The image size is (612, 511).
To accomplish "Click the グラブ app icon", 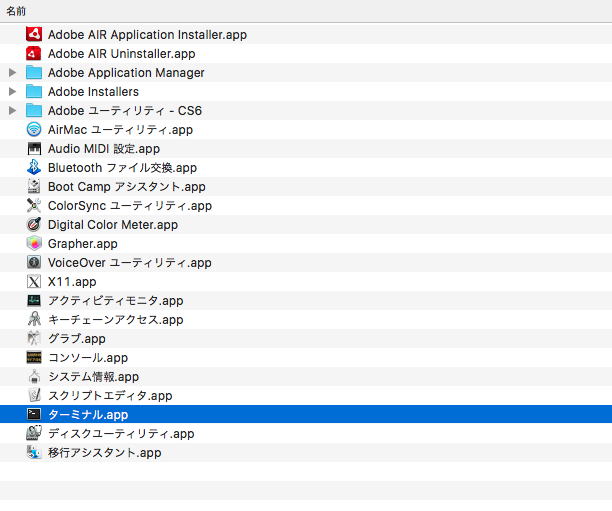I will pyautogui.click(x=34, y=338).
